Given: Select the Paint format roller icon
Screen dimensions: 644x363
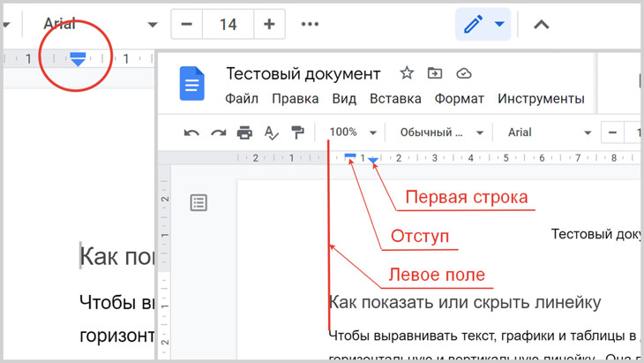Looking at the screenshot, I should tap(297, 132).
